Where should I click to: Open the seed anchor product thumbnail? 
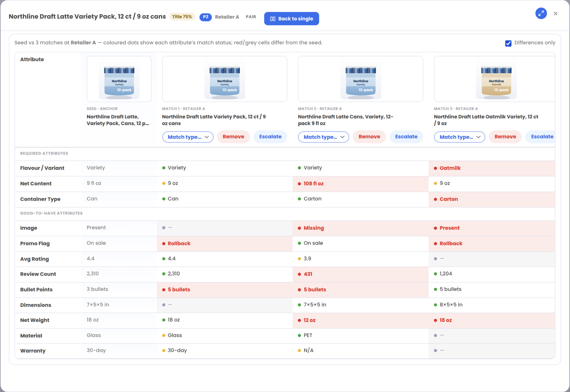(x=119, y=79)
